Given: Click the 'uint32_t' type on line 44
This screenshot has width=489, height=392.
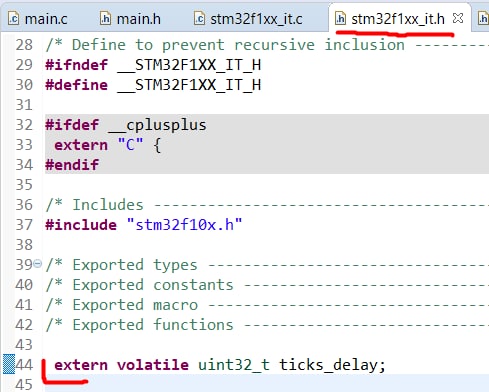Looking at the screenshot, I should point(234,365).
